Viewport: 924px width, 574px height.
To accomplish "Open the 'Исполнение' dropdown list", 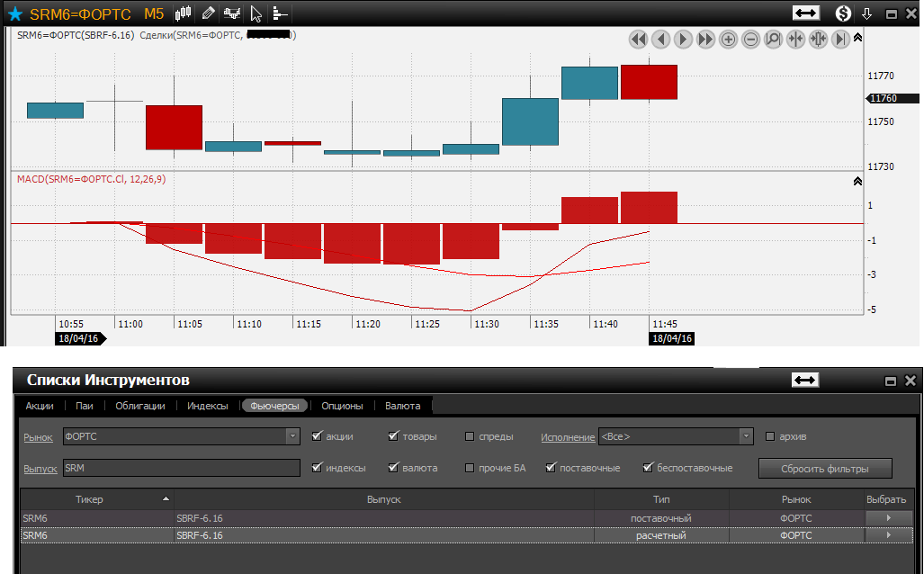I will 746,436.
